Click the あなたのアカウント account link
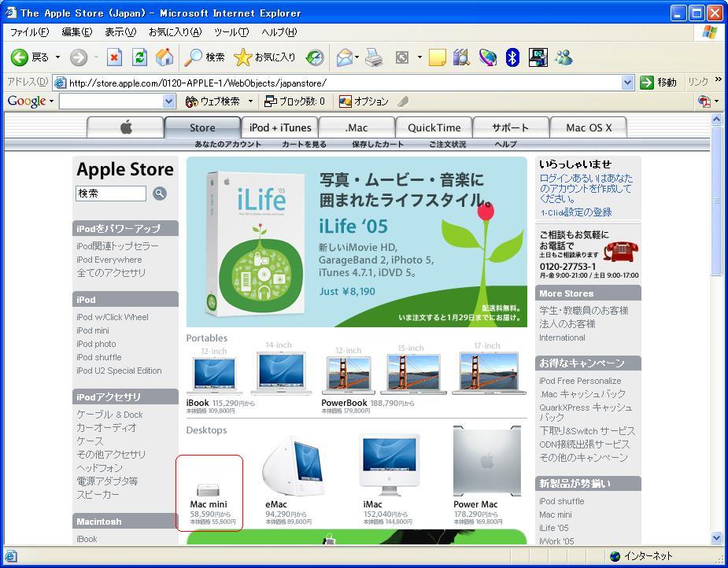The image size is (728, 568). pyautogui.click(x=228, y=144)
